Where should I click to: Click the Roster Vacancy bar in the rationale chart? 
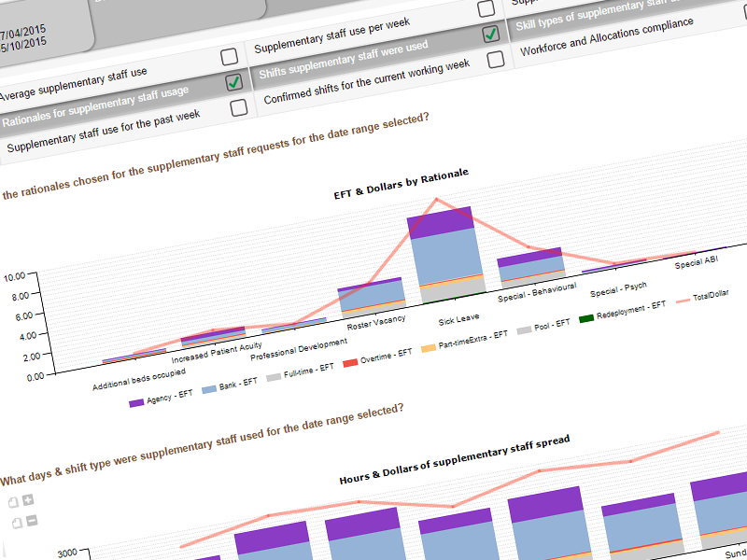[373, 297]
